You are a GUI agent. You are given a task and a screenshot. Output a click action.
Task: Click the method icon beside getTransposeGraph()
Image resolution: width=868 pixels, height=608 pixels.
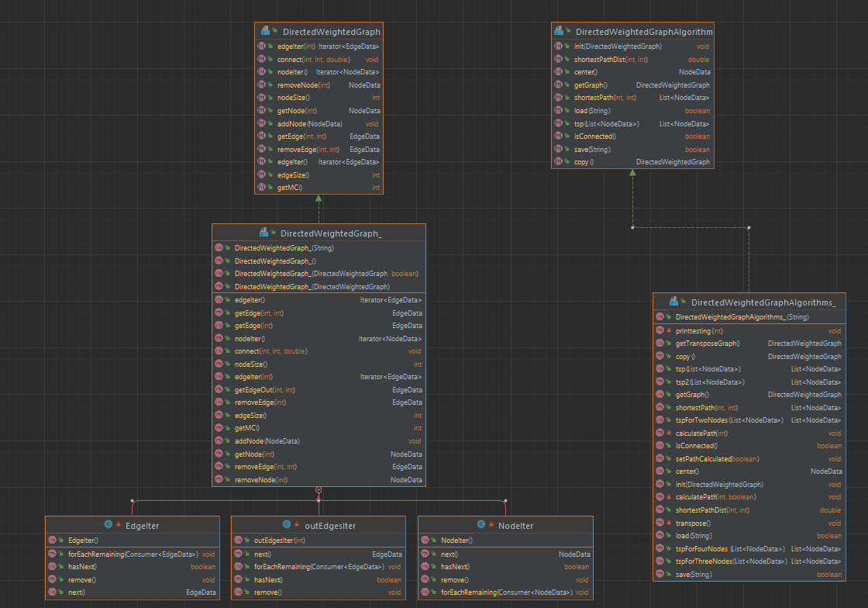click(660, 343)
